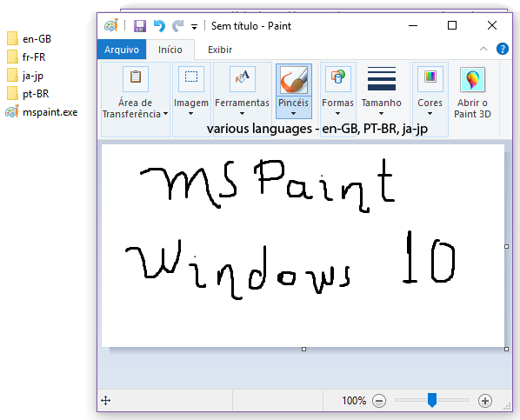Switch to the Exibir tab
Viewport: 520px width, 420px height.
click(220, 50)
